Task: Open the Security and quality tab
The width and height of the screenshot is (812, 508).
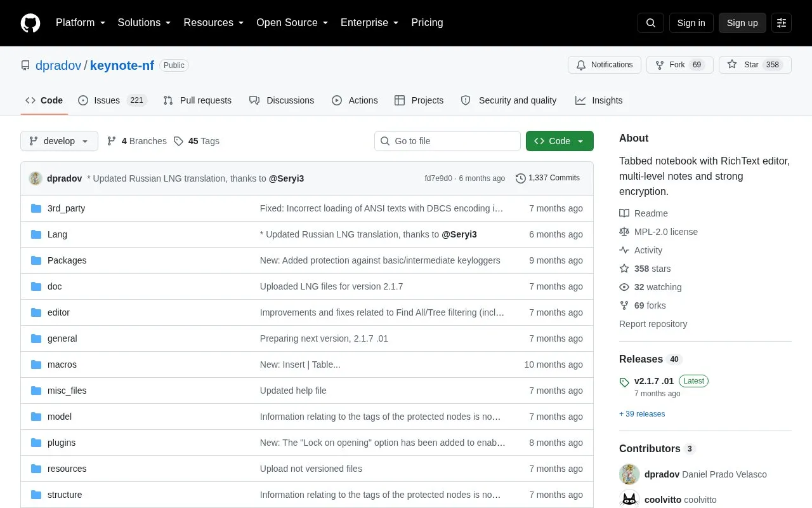Action: pyautogui.click(x=509, y=100)
